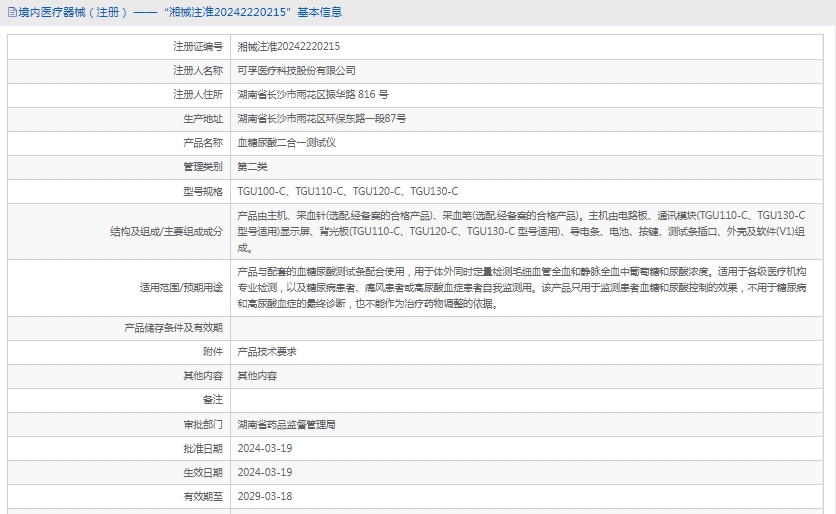The height and width of the screenshot is (514, 836).
Task: Open the 产品技术要求 attachment
Action: coord(266,352)
